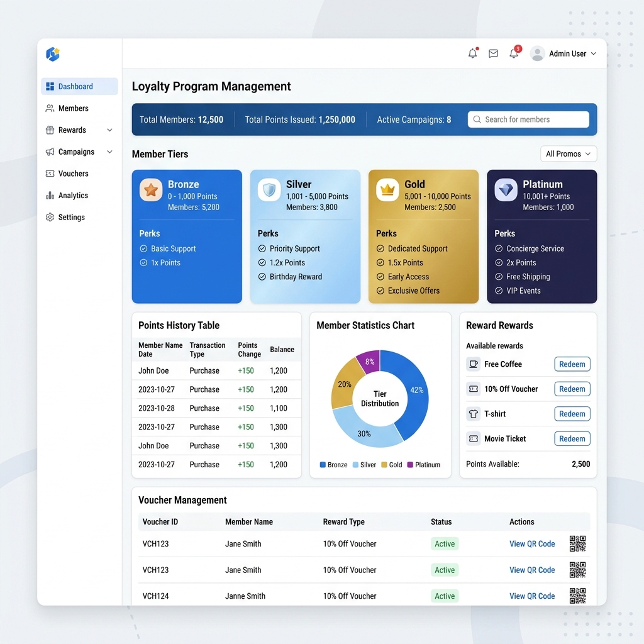
Task: Expand the Campaigns submenu chevron
Action: (x=109, y=152)
